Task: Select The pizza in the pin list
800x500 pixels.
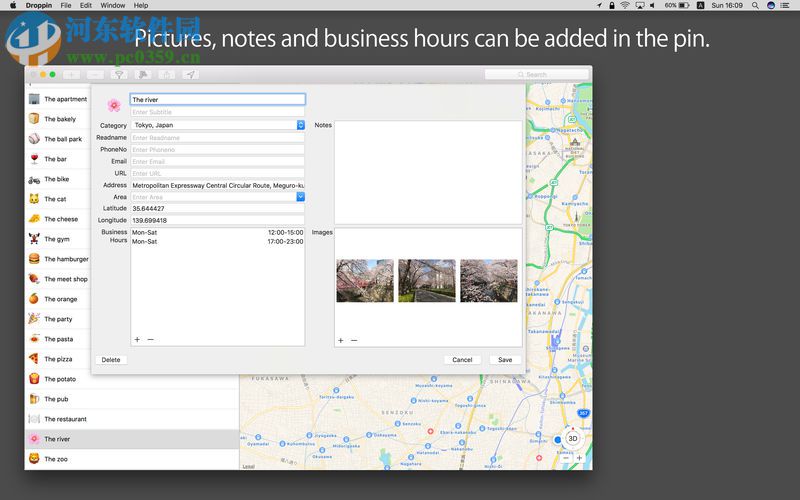Action: point(58,359)
